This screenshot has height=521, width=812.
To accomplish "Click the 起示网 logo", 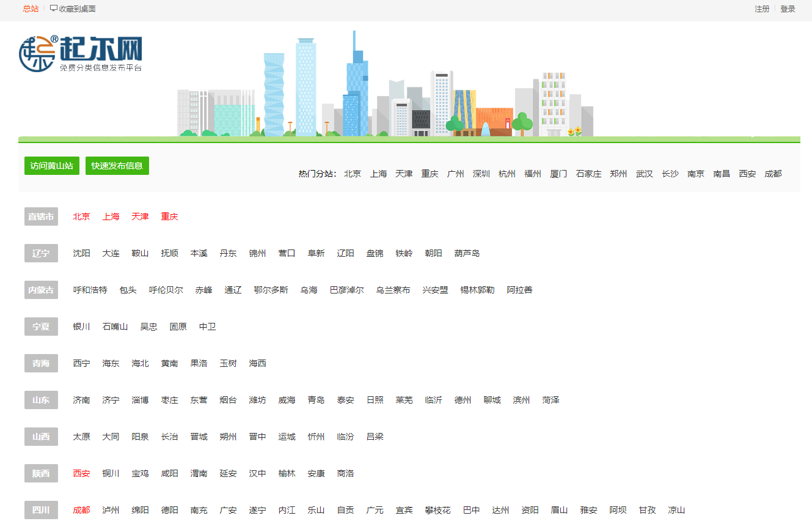I will (x=81, y=54).
